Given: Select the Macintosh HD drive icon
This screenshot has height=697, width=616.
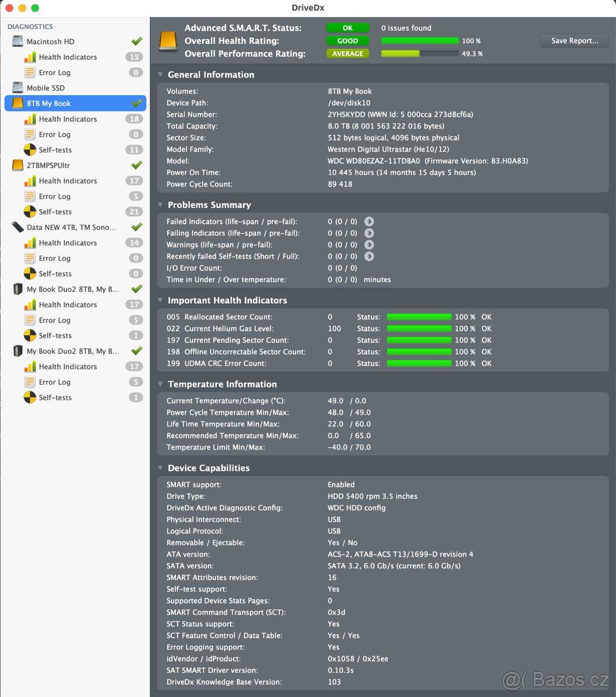Looking at the screenshot, I should 18,41.
